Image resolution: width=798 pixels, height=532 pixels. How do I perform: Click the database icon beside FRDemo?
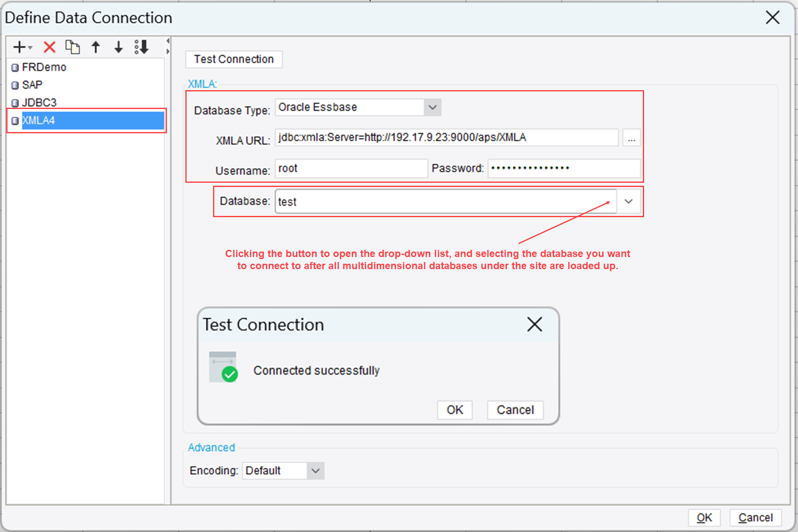pyautogui.click(x=15, y=67)
